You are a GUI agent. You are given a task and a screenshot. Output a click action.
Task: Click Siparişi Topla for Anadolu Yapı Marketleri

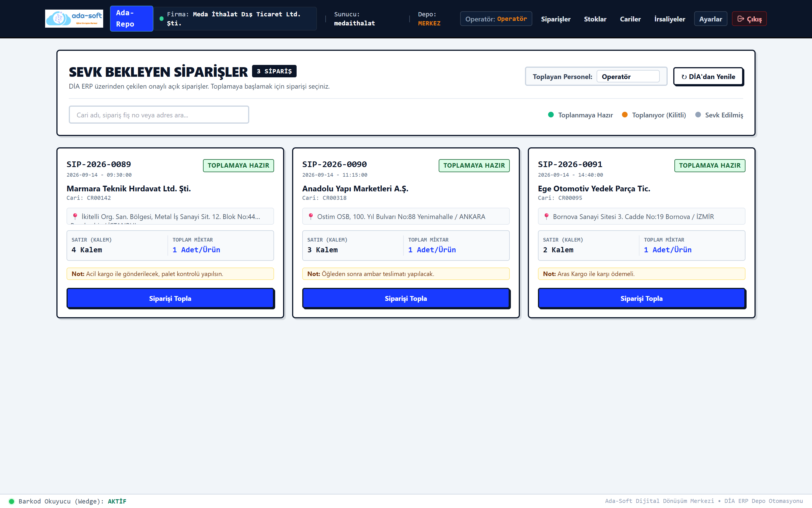406,298
